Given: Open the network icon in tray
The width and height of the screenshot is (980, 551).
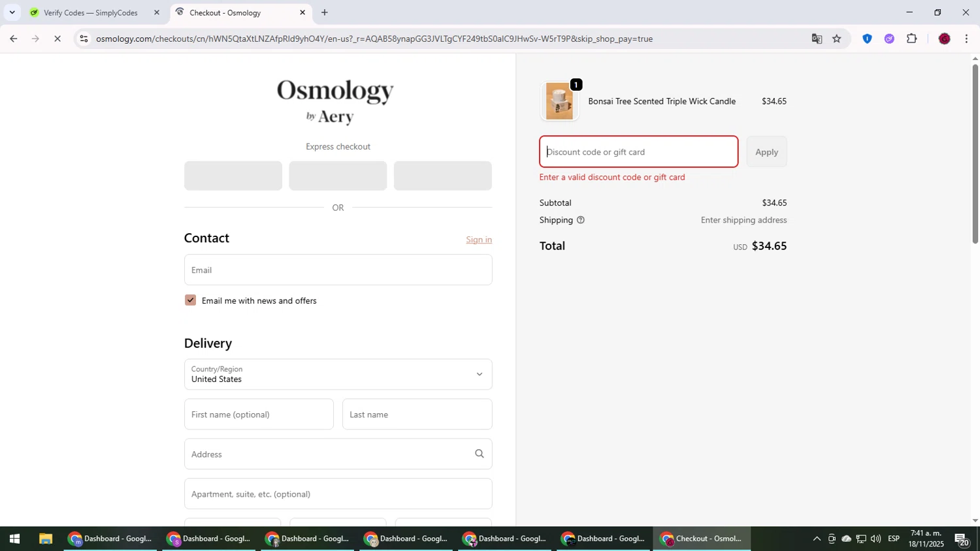Looking at the screenshot, I should (x=861, y=539).
